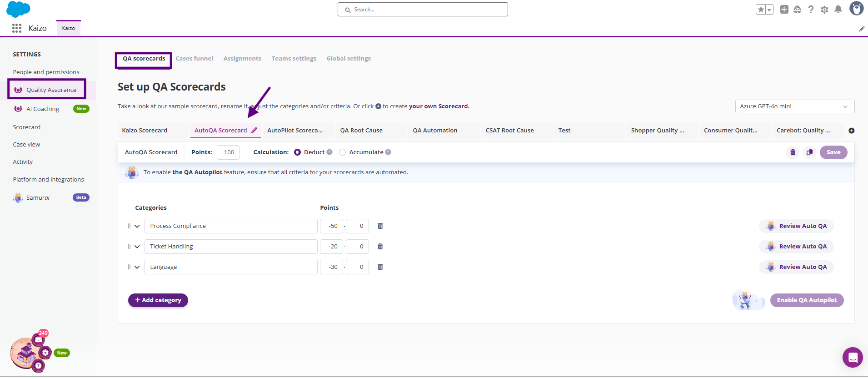
Task: Open AI Coaching in the sidebar
Action: (43, 109)
